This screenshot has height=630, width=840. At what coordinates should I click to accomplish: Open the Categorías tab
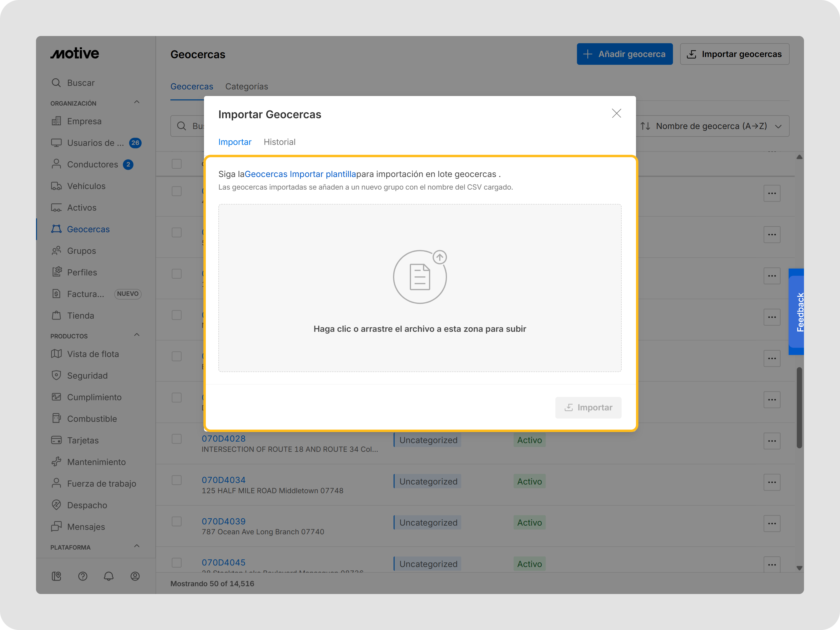[247, 86]
